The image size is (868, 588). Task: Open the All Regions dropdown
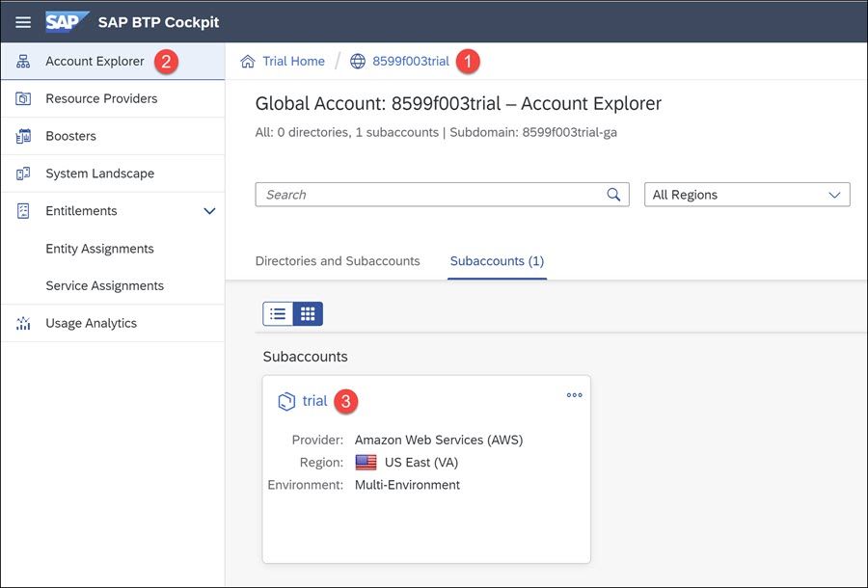click(x=746, y=195)
